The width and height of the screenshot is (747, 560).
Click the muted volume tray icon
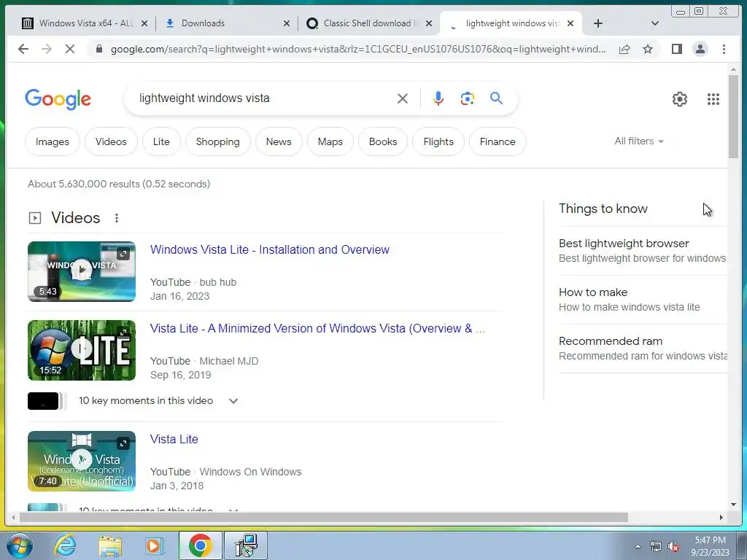(x=673, y=546)
